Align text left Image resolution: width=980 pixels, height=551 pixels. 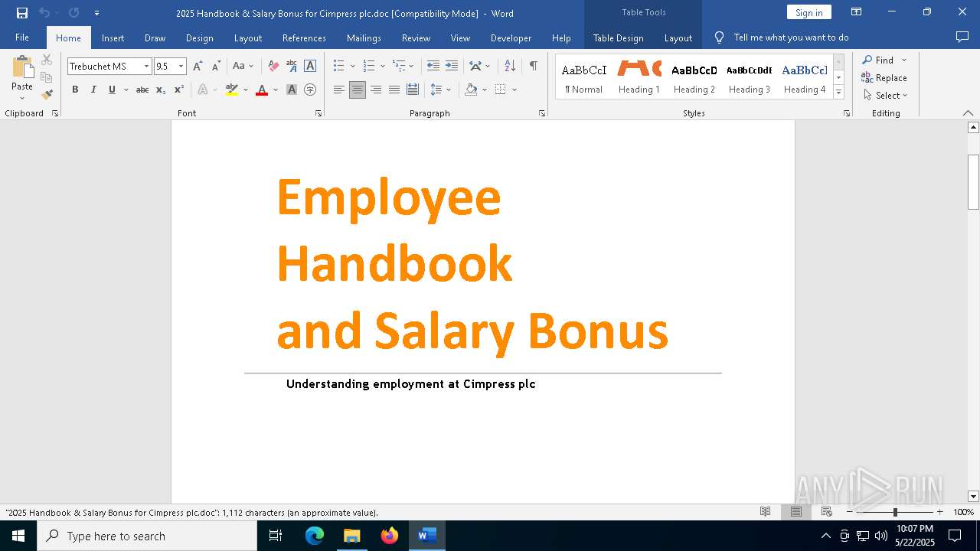(x=339, y=90)
